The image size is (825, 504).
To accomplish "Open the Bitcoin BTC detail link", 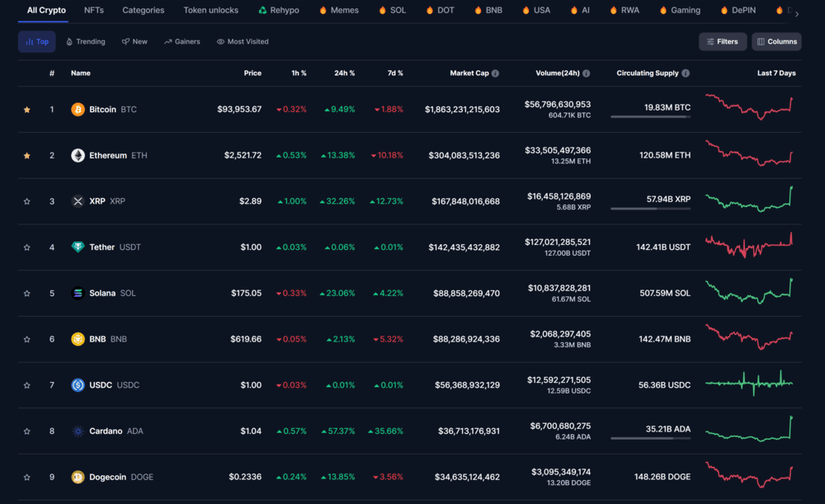I will 112,110.
